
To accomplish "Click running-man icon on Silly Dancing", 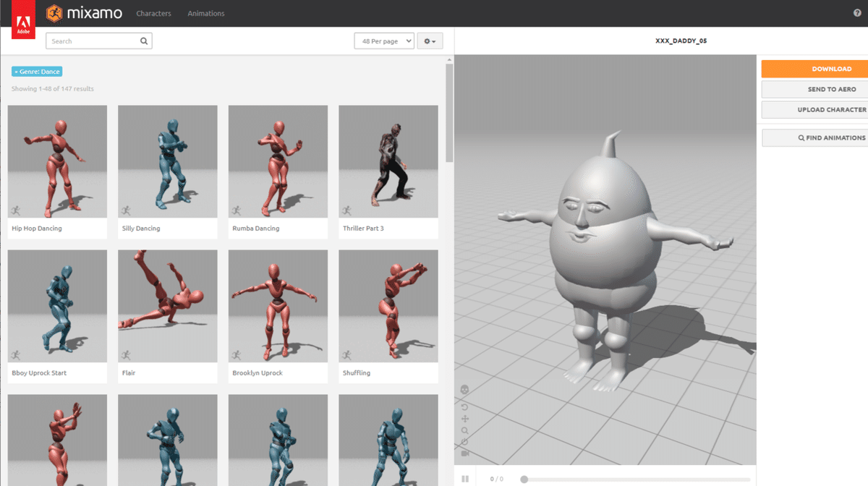I will coord(126,210).
